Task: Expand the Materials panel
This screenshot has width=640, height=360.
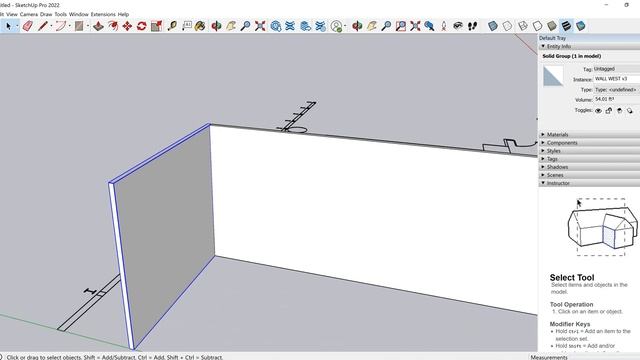Action: 589,135
